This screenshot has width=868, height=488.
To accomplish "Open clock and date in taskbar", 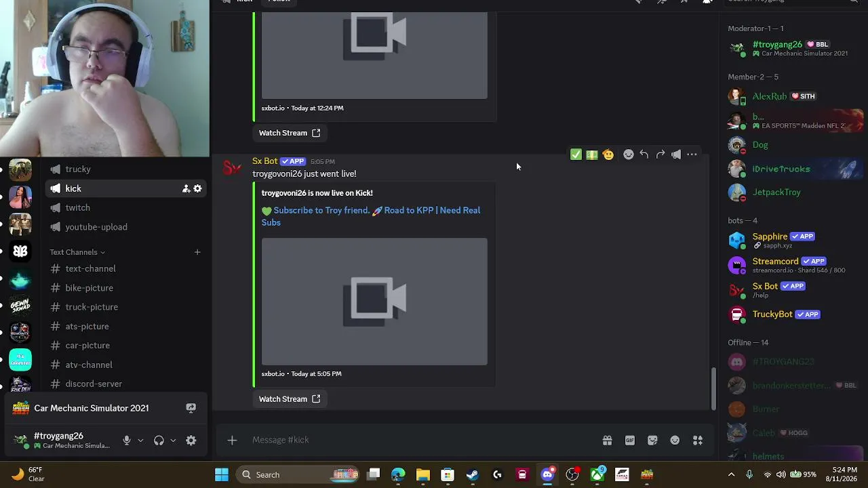I will pyautogui.click(x=840, y=474).
